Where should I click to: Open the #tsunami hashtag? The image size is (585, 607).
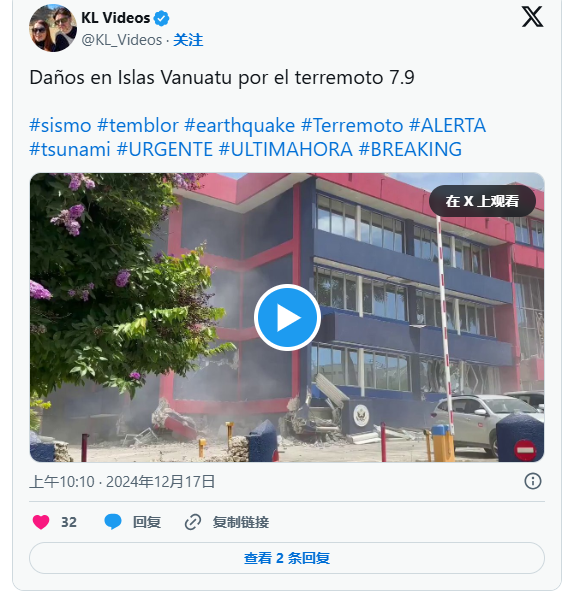pos(70,149)
